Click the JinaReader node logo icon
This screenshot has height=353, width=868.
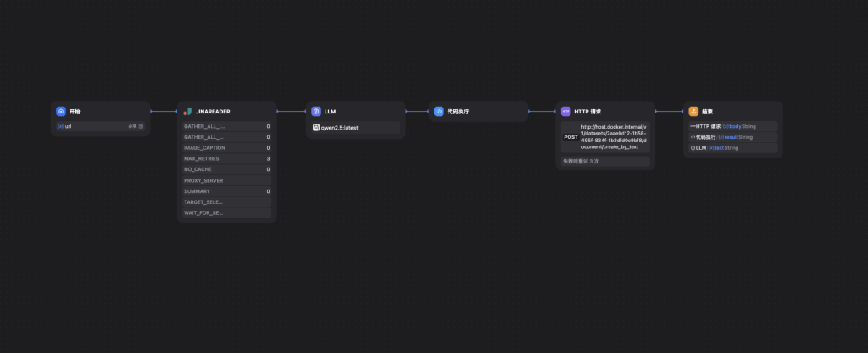coord(187,111)
